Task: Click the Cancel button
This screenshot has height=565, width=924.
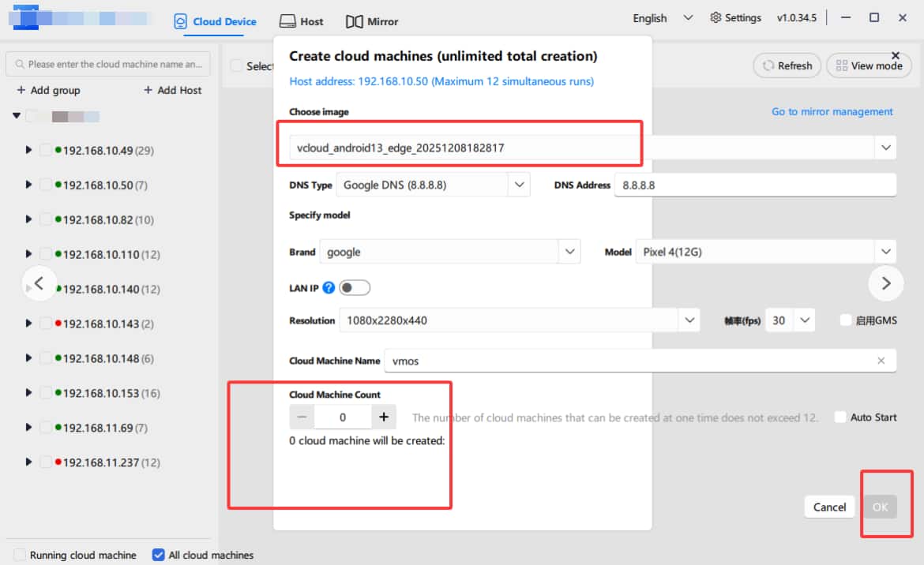Action: coord(829,507)
